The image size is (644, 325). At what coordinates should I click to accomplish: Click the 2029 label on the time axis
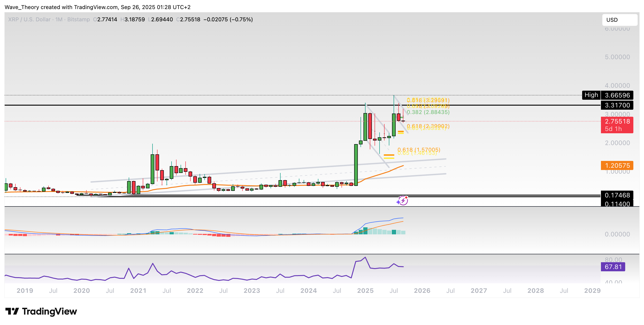tap(593, 291)
